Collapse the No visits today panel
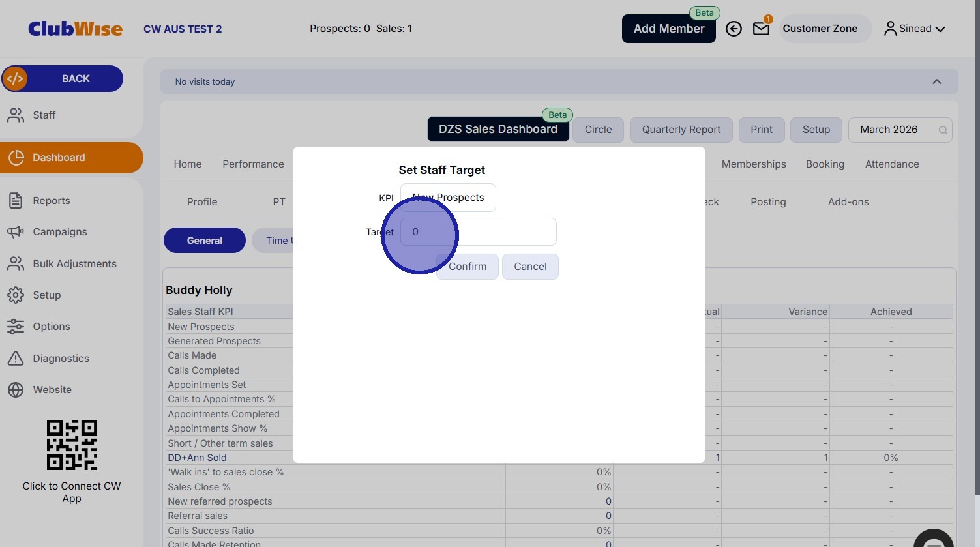 [x=936, y=81]
